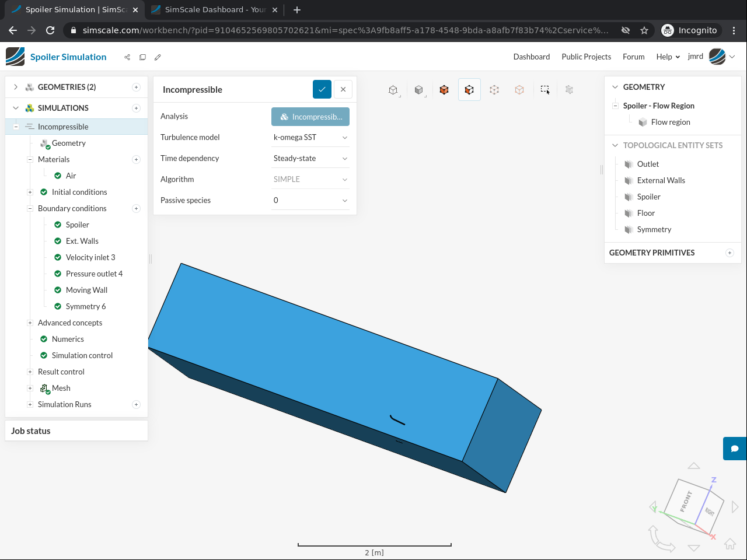Click the blue checkmark to confirm Incompressible settings
Image resolution: width=747 pixels, height=560 pixels.
point(322,89)
